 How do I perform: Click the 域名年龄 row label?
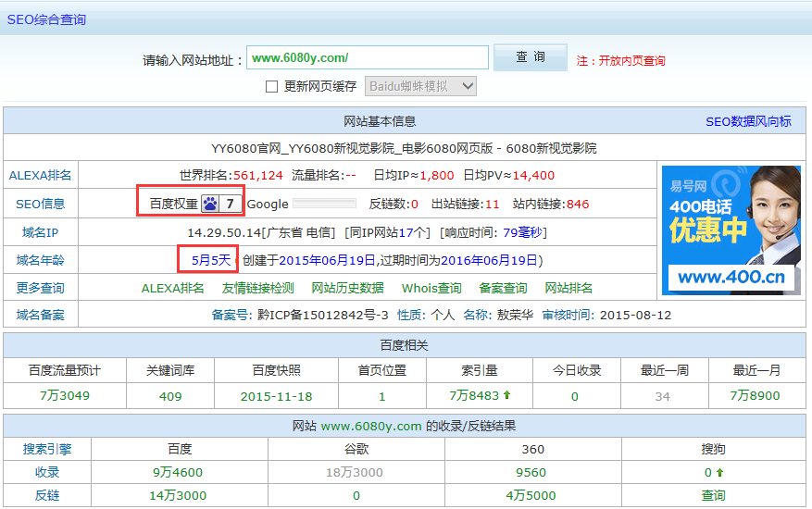tap(41, 260)
